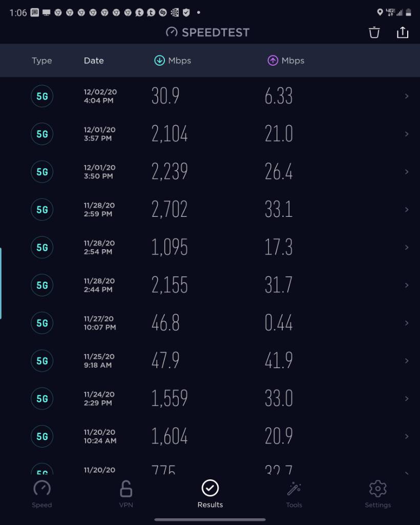Tap 5G badge on 12/01/20 3:57 PM row
The width and height of the screenshot is (420, 525).
click(x=42, y=134)
